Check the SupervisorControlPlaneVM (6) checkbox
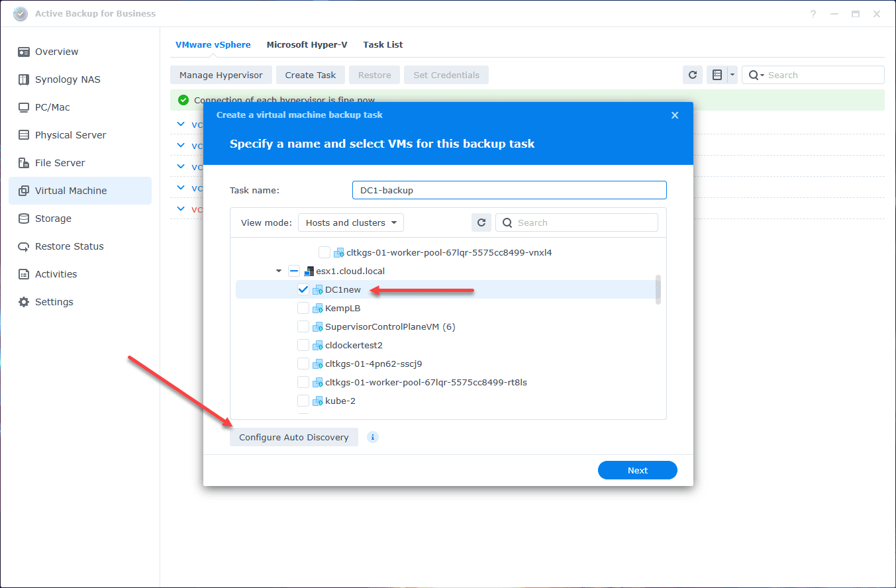896x588 pixels. 303,326
